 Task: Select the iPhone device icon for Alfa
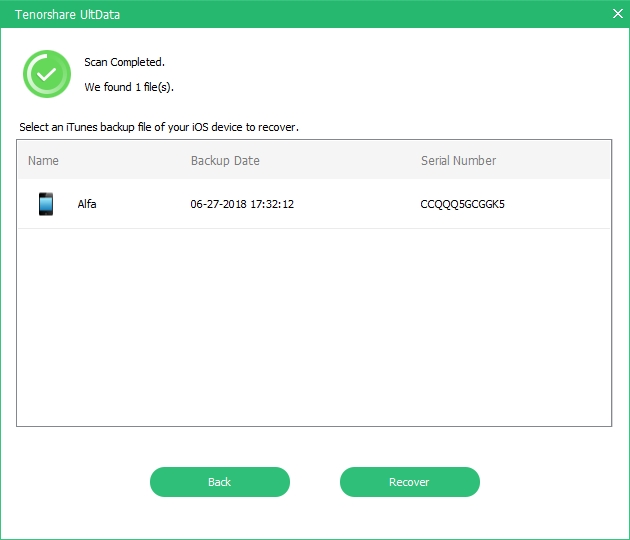click(46, 204)
